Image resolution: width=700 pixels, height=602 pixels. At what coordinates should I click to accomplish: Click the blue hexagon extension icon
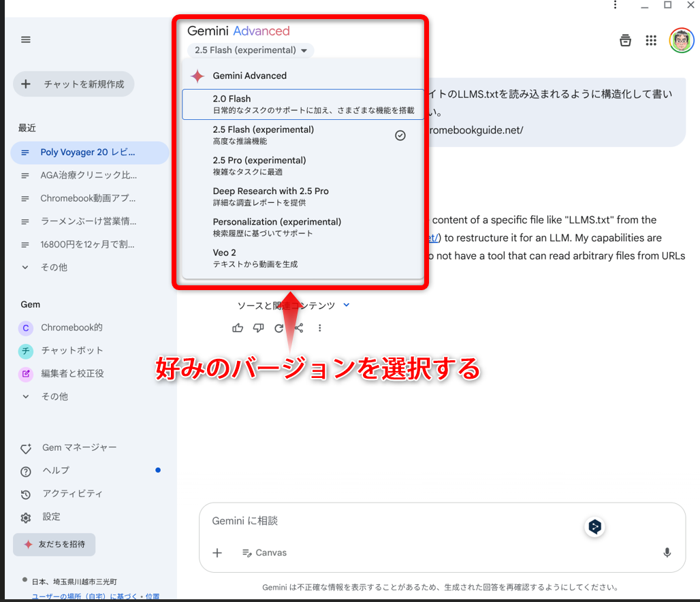594,527
